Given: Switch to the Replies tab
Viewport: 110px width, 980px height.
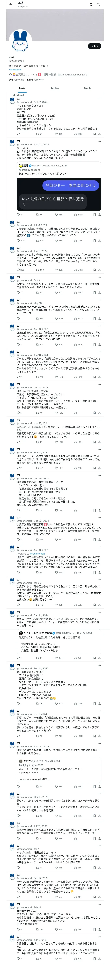Looking at the screenshot, I should (55, 88).
